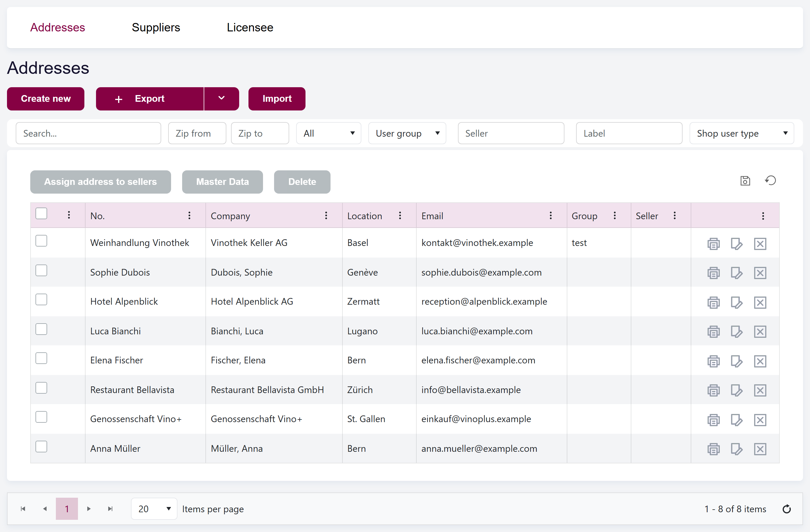Open the Email column menu
Viewport: 810px width, 532px height.
tap(551, 215)
